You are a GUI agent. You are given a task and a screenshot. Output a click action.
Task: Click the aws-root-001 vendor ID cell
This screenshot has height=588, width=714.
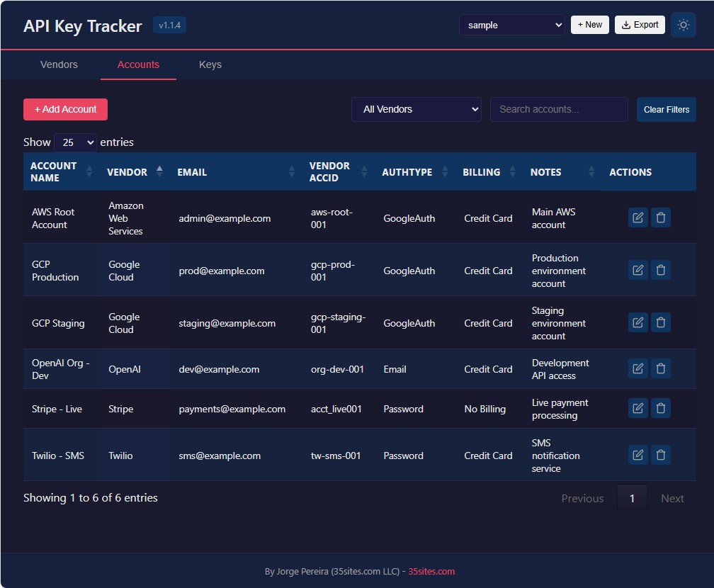[331, 218]
